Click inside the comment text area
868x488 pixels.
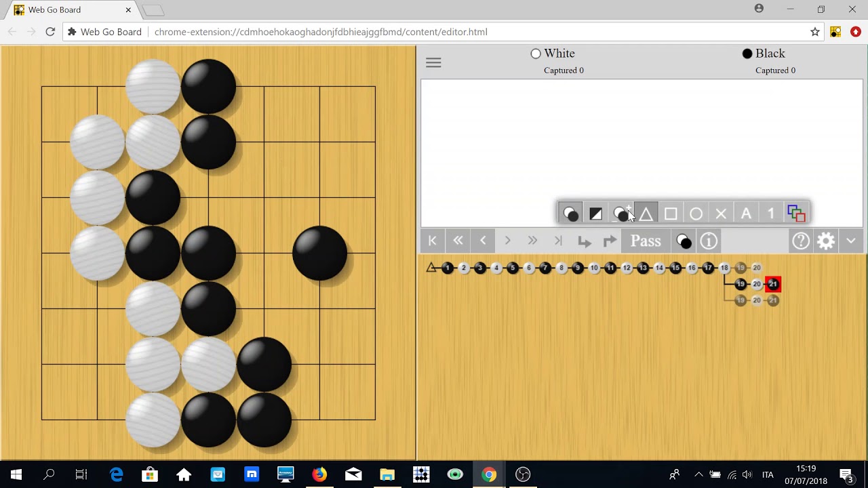point(642,152)
